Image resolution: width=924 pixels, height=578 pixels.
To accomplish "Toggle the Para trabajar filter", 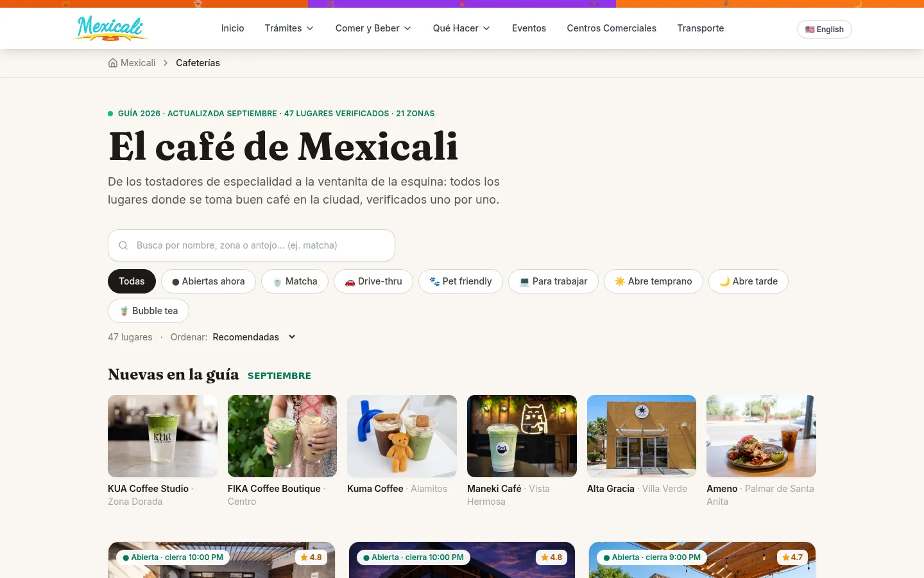I will (x=553, y=281).
